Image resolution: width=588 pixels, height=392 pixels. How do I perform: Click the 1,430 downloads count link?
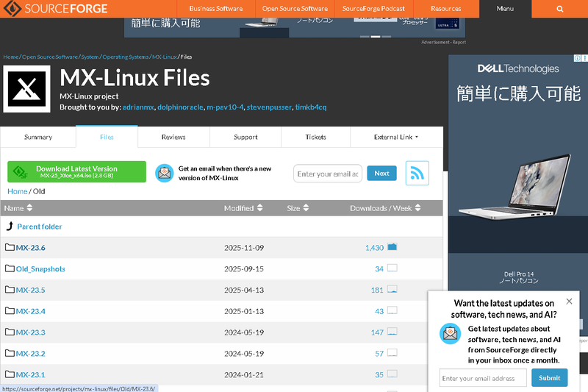tap(374, 248)
